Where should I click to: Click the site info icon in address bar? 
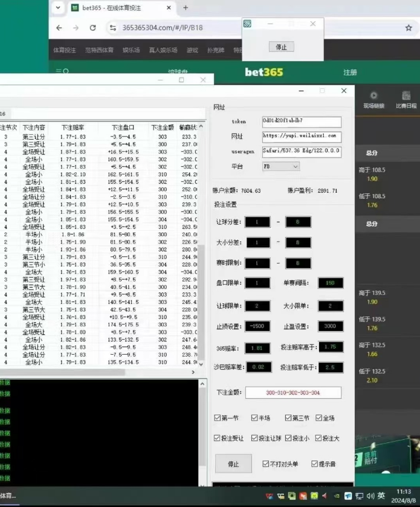pos(112,28)
